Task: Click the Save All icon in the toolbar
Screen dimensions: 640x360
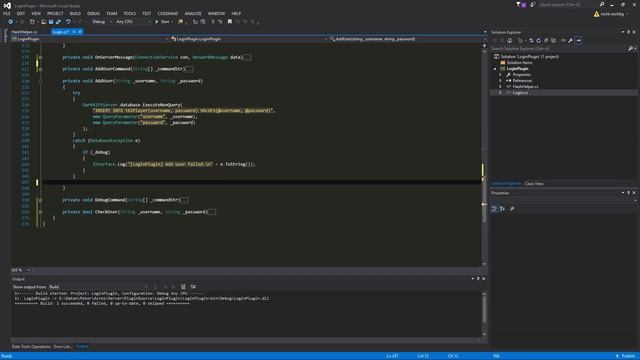Action: pyautogui.click(x=58, y=22)
